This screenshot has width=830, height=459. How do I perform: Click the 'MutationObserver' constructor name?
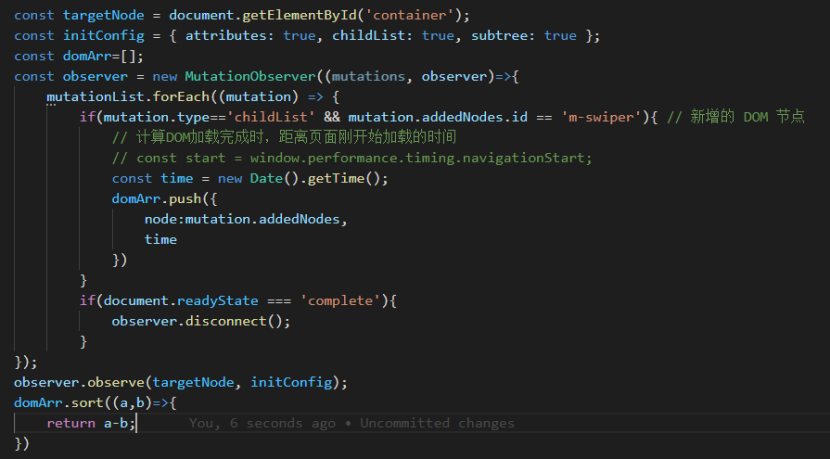[x=250, y=77]
